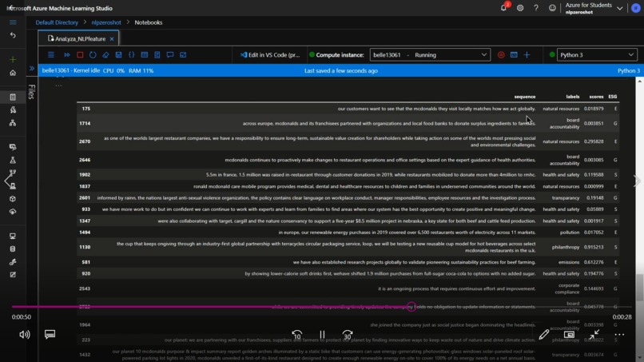Toggle captions with the subtitles icon
This screenshot has width=644, height=362.
click(x=50, y=334)
